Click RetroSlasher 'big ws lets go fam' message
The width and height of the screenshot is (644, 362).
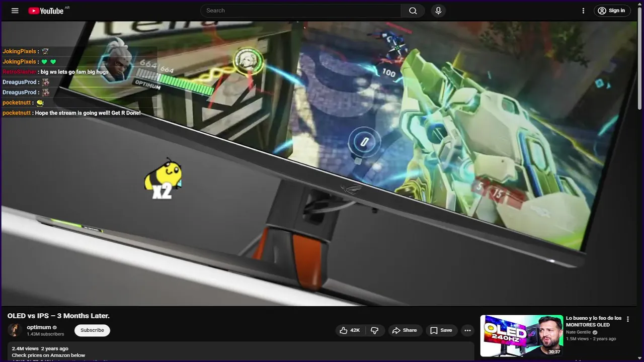tap(55, 72)
